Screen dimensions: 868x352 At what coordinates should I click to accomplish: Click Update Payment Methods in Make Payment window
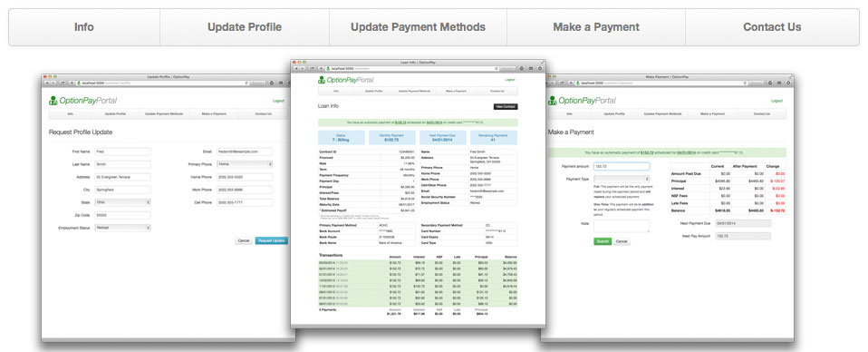click(662, 113)
